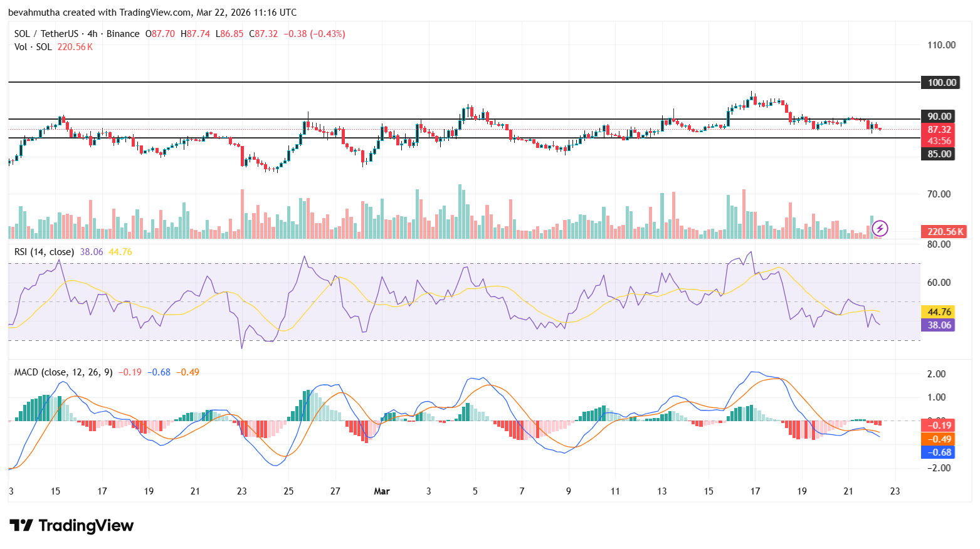Click the red -0.19 histogram value tag
980x549 pixels.
pyautogui.click(x=938, y=425)
